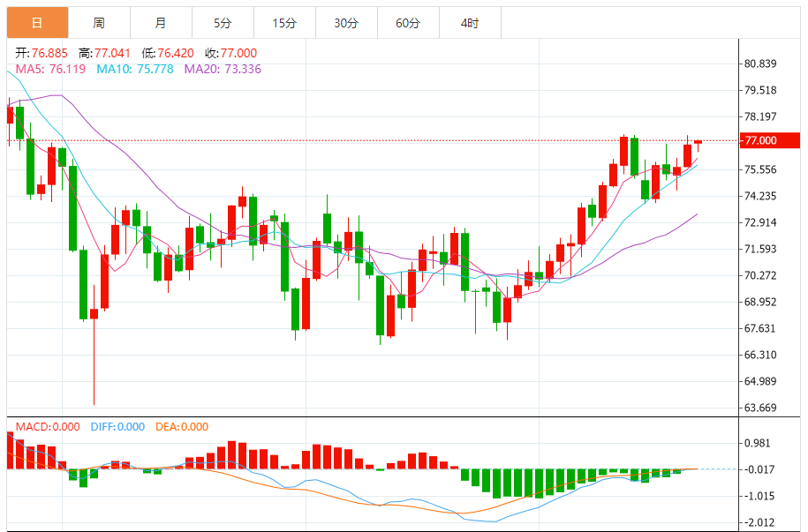The height and width of the screenshot is (532, 808).
Task: Open the 4时 interval tab
Action: tap(470, 23)
